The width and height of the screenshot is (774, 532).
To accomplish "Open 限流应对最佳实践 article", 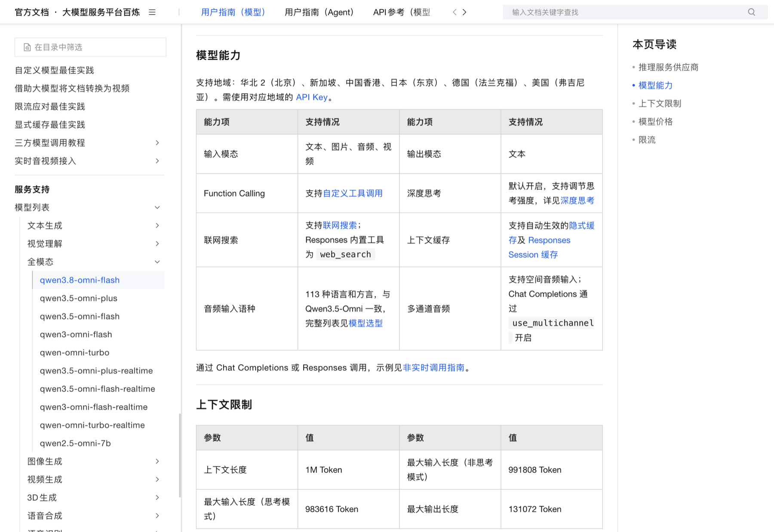I will click(x=50, y=107).
